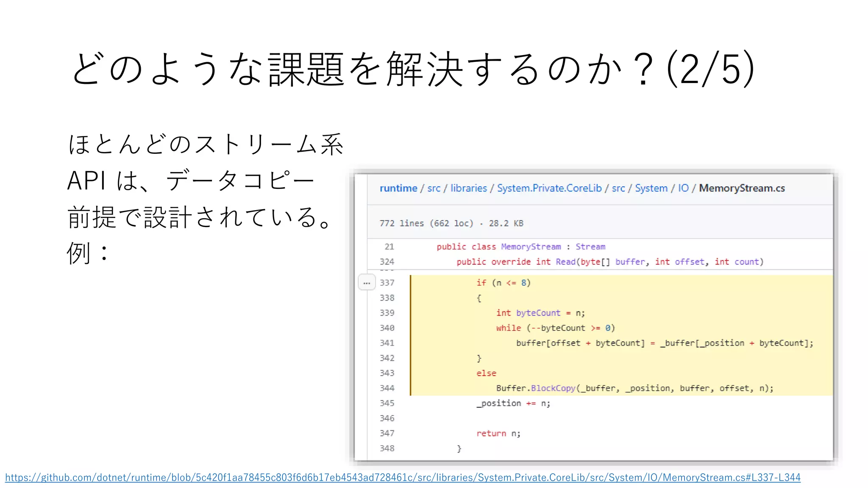Click the text 'API は、データコピー'
The height and width of the screenshot is (488, 868).
191,181
